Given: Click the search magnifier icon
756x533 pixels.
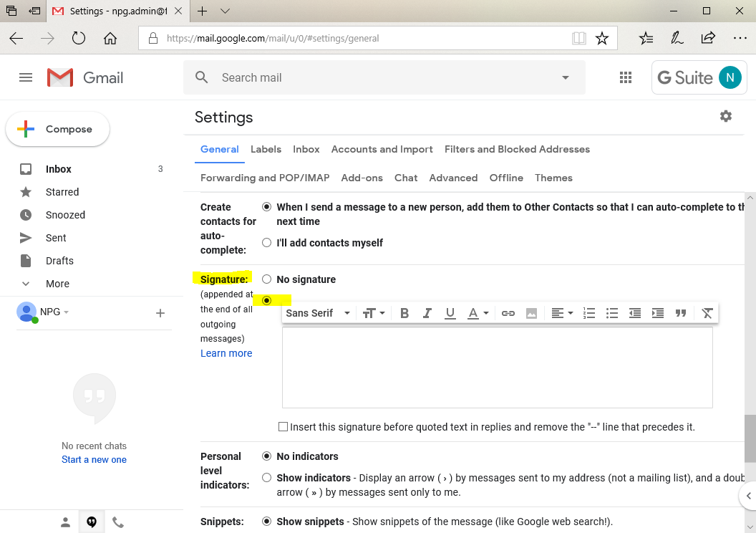Looking at the screenshot, I should [x=202, y=77].
